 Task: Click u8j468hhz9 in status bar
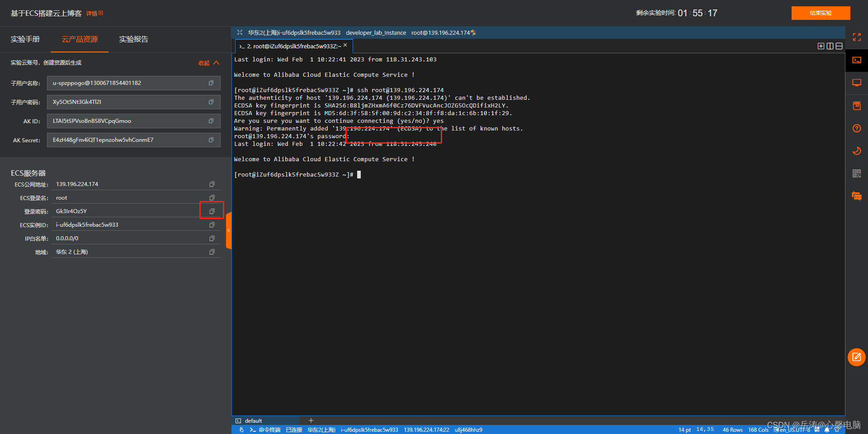468,430
